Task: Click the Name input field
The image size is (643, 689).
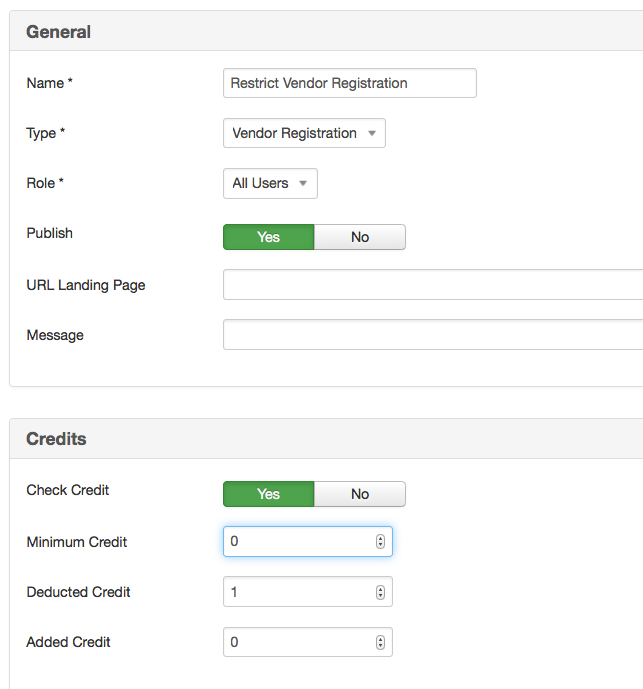Action: point(349,83)
